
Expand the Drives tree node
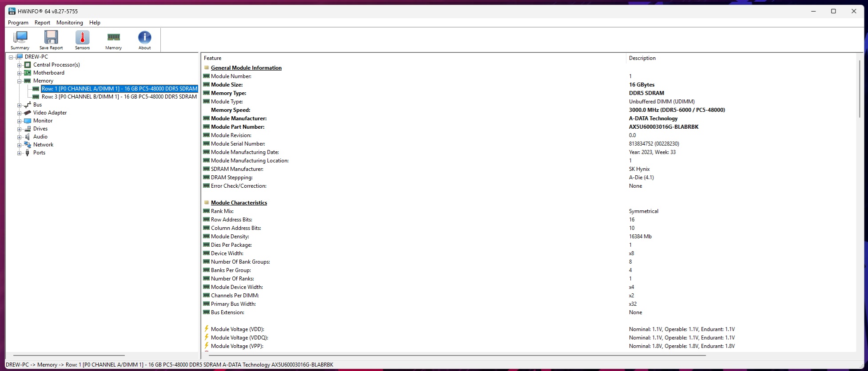pos(20,129)
